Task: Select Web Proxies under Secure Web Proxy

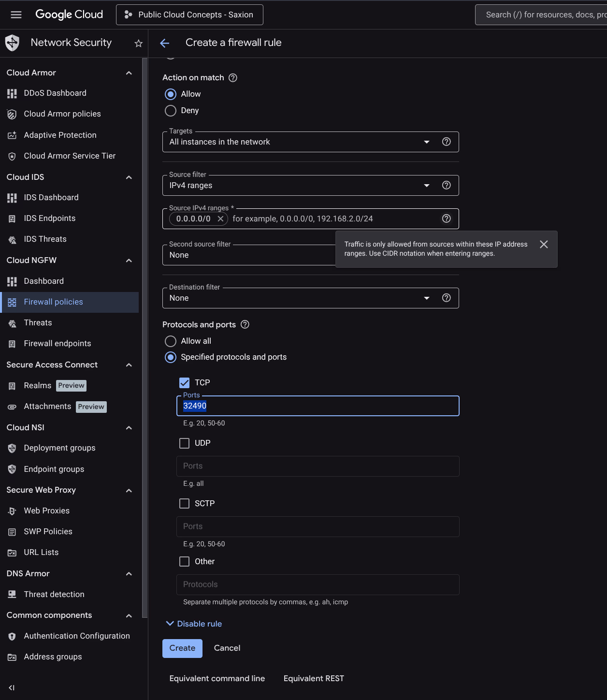Action: click(46, 510)
